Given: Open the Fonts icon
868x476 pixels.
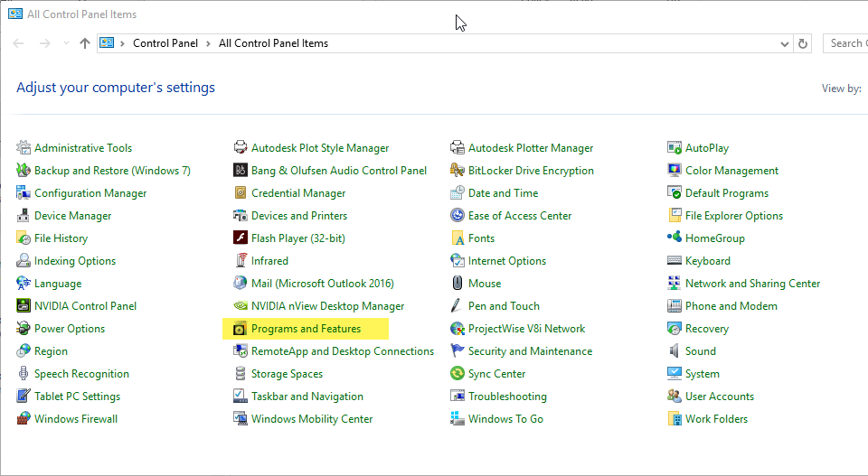Looking at the screenshot, I should [458, 238].
